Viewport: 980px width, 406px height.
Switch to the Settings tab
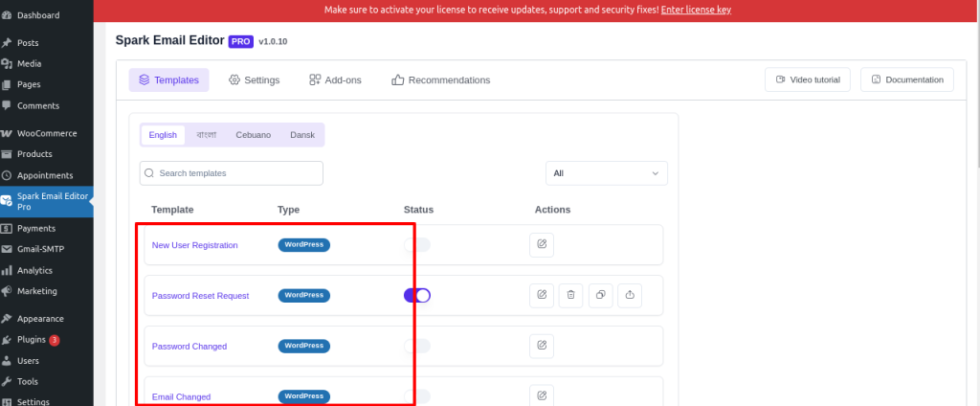pos(254,80)
